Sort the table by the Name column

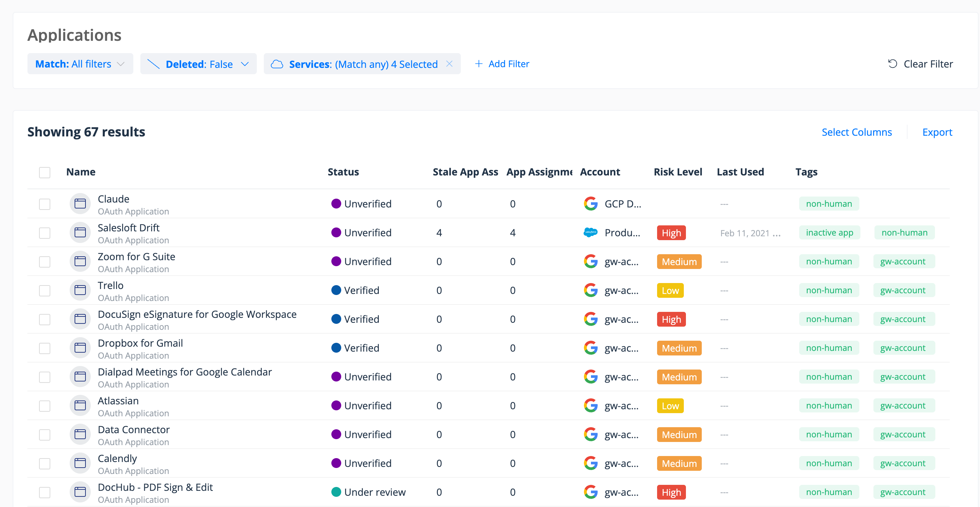81,172
